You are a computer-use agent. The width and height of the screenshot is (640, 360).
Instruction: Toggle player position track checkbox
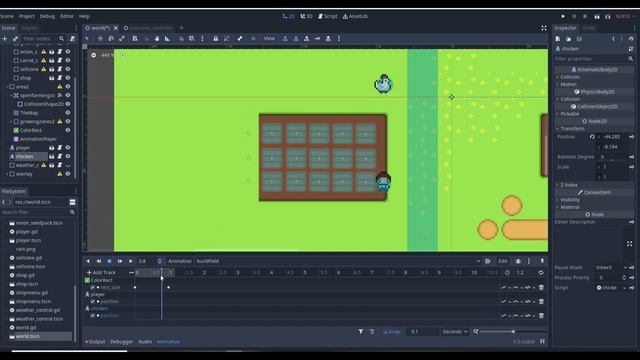(93, 301)
